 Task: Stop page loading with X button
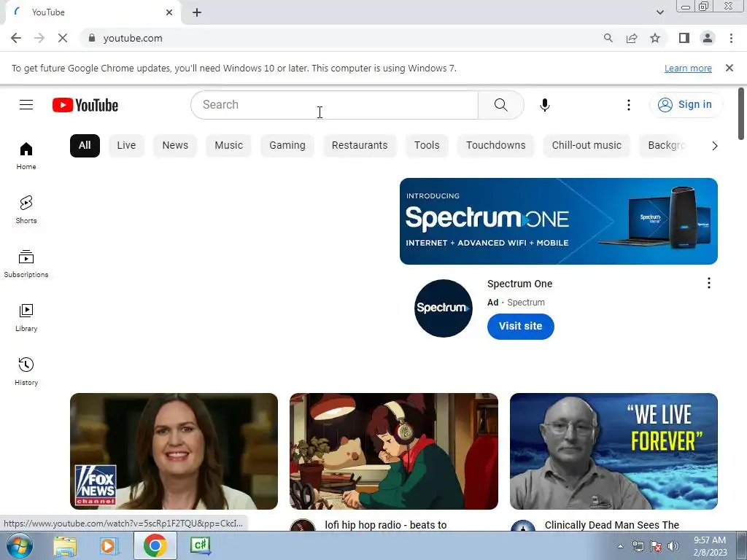(x=63, y=38)
